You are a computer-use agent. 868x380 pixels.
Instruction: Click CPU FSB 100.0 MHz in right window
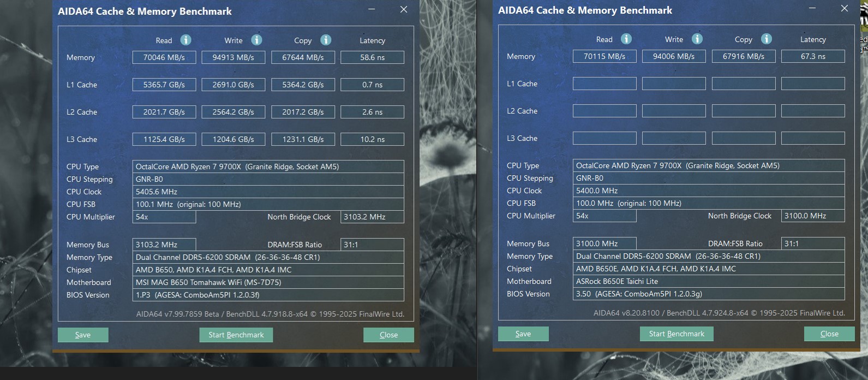(709, 203)
